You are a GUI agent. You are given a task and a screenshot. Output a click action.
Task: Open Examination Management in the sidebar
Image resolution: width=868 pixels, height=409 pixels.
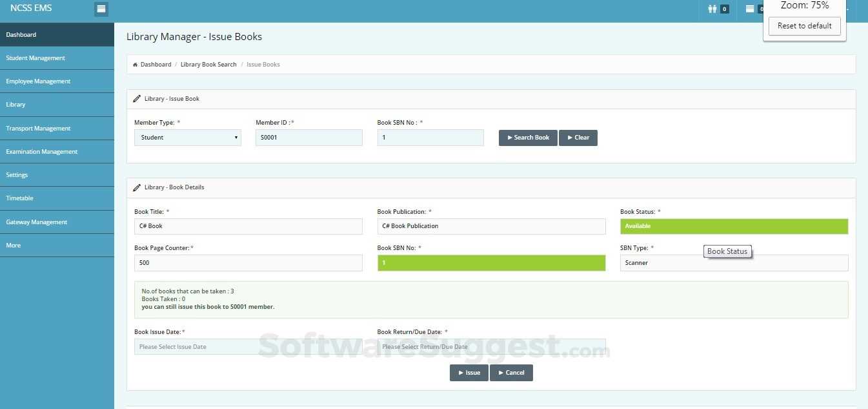[x=57, y=152]
